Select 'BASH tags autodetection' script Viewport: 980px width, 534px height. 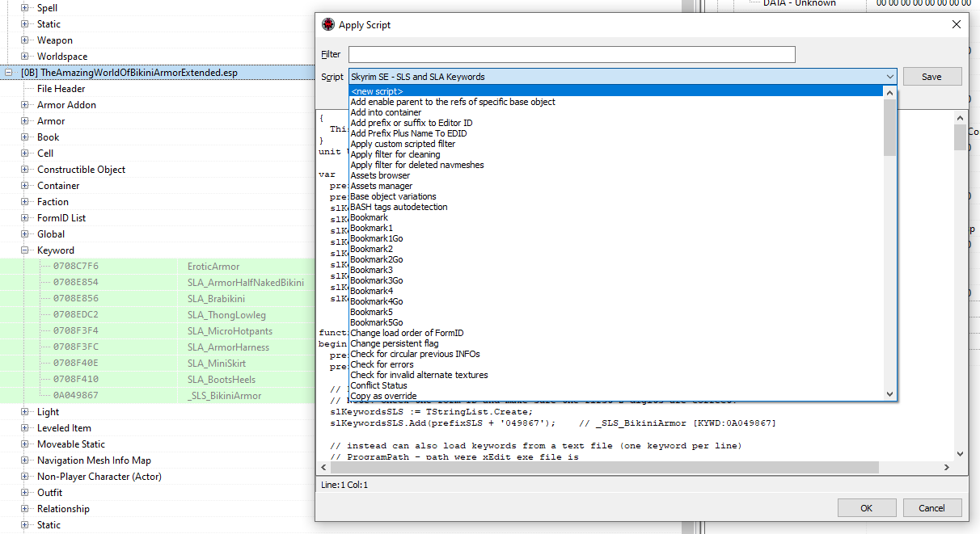pos(616,207)
